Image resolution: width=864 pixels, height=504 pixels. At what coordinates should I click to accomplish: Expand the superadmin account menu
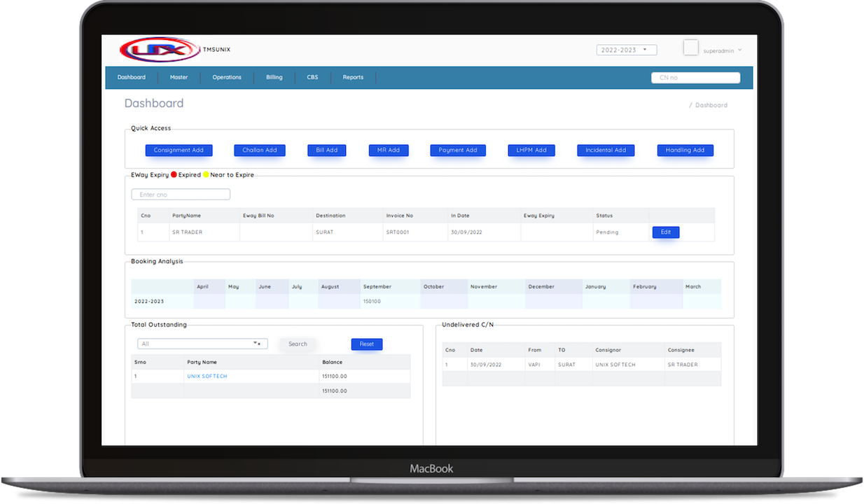coord(723,50)
